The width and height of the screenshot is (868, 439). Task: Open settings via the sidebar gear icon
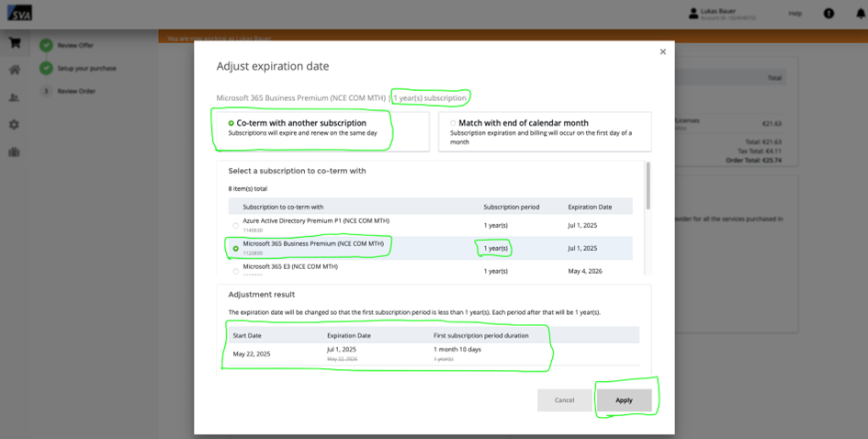[x=14, y=125]
